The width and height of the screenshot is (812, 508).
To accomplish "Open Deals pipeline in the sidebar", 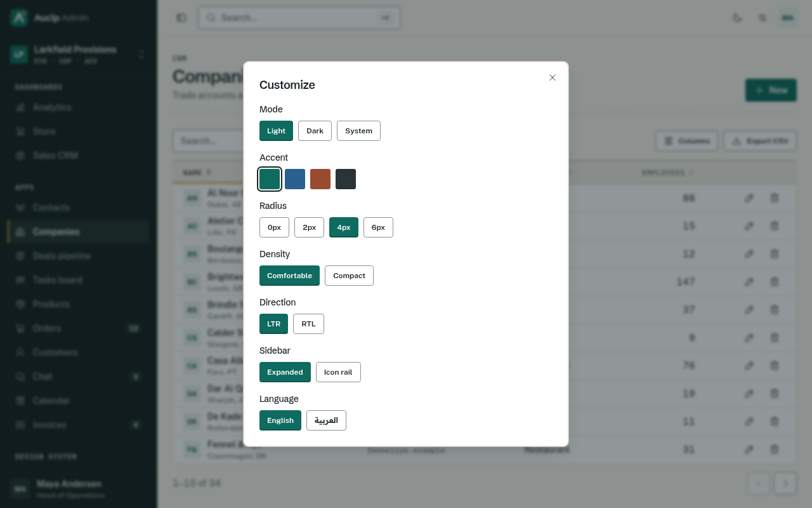I will pyautogui.click(x=79, y=256).
